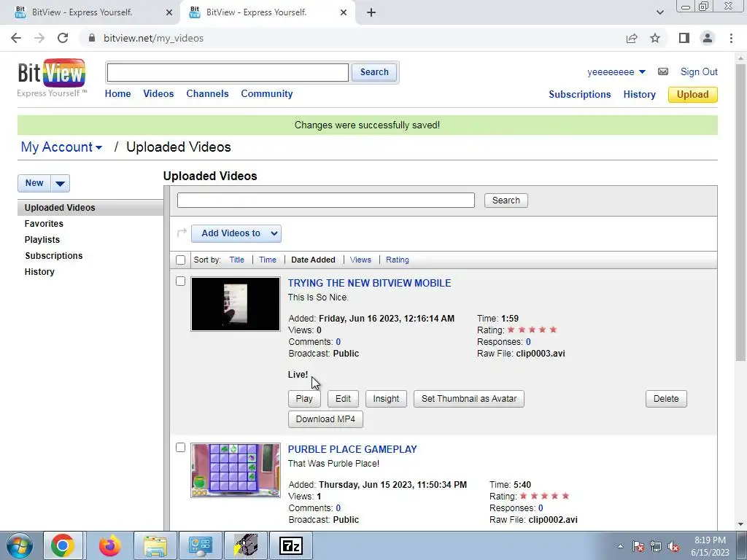Open the Windows Start orb
The width and height of the screenshot is (747, 560).
click(x=20, y=545)
